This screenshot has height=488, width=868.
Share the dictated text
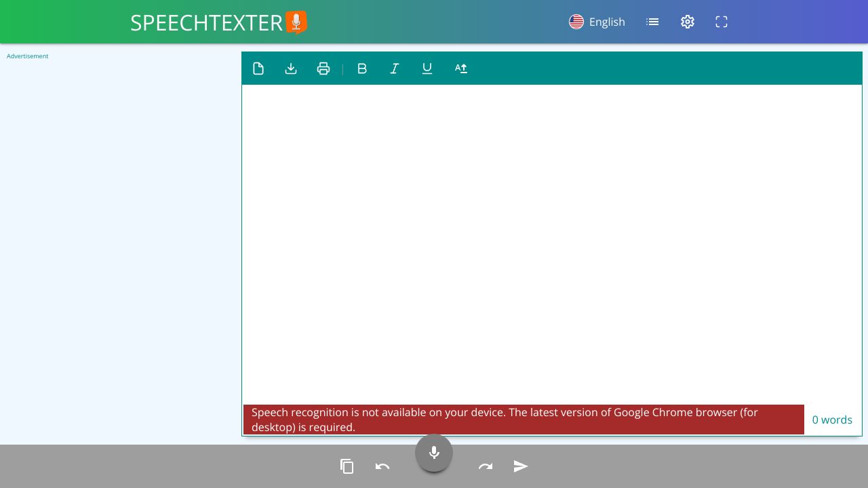521,466
